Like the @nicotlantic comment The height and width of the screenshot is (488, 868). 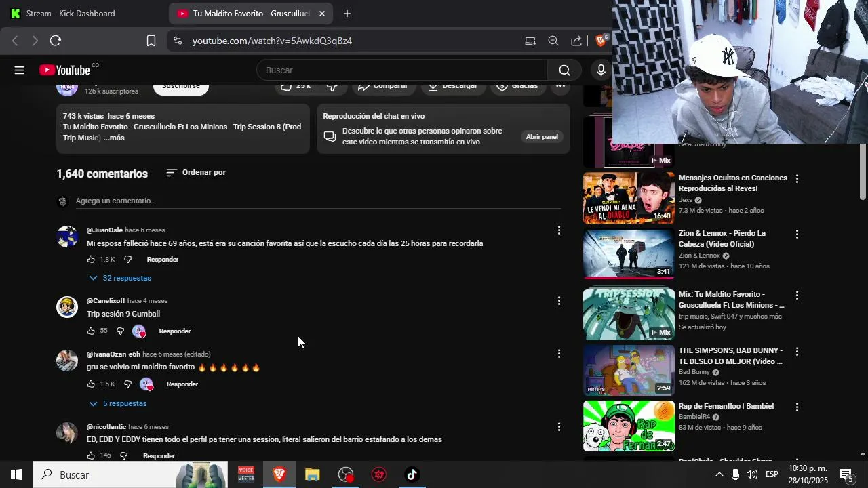[x=91, y=455]
